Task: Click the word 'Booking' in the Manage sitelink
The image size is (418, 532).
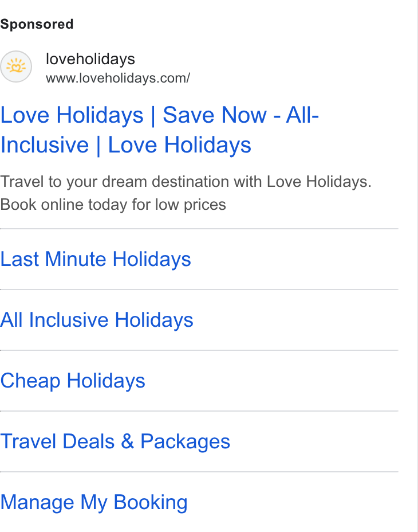Action: [151, 503]
